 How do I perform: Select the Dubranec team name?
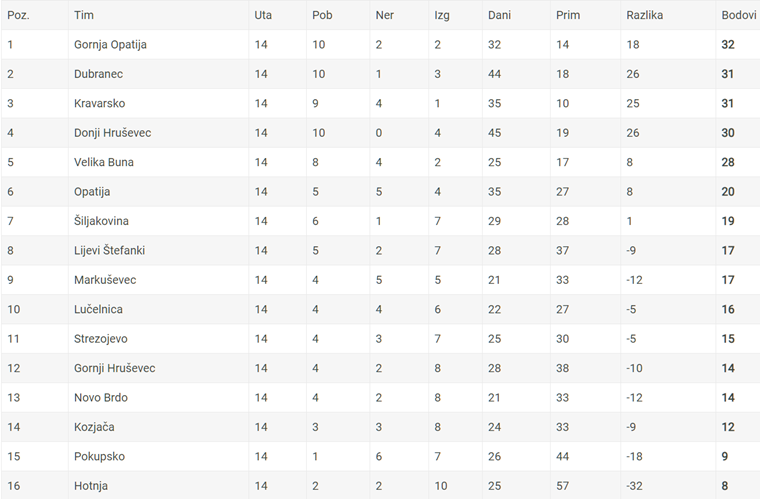pyautogui.click(x=98, y=74)
